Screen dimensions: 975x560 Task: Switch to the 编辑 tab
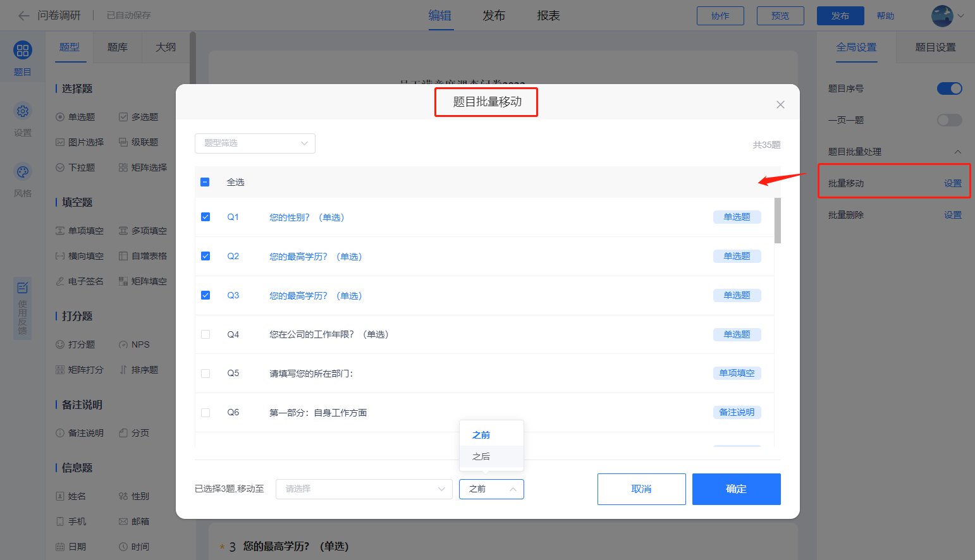click(x=440, y=16)
